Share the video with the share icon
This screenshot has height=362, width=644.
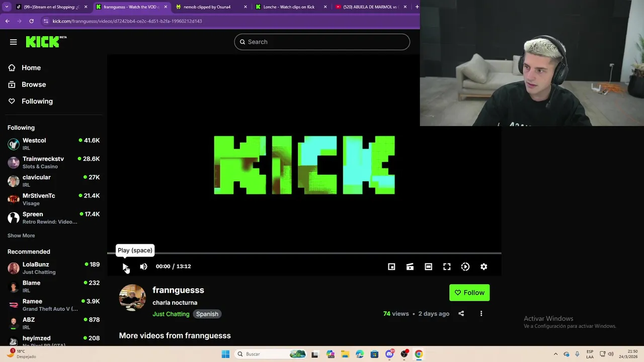461,314
